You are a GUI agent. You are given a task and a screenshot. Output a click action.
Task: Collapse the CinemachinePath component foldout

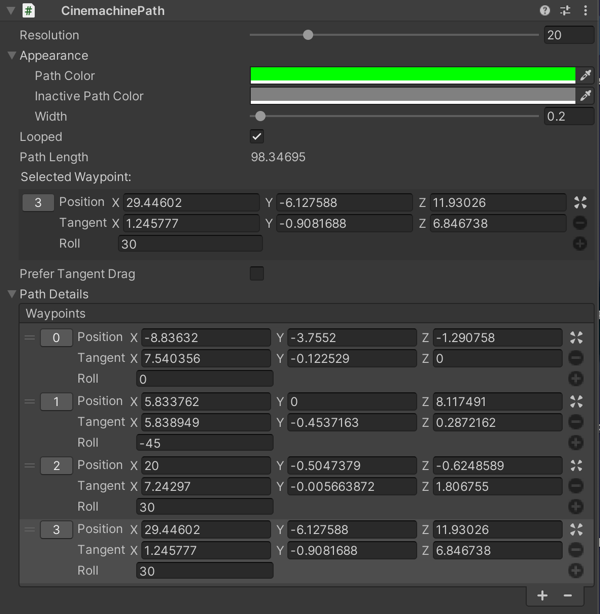[9, 10]
